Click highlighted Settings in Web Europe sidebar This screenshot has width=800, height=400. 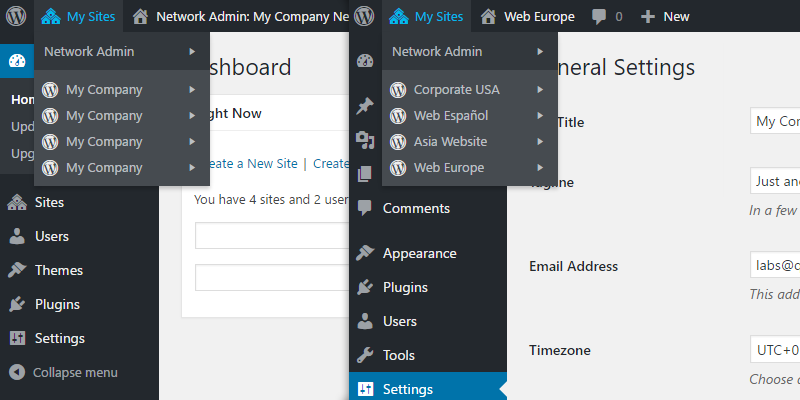[x=428, y=389]
